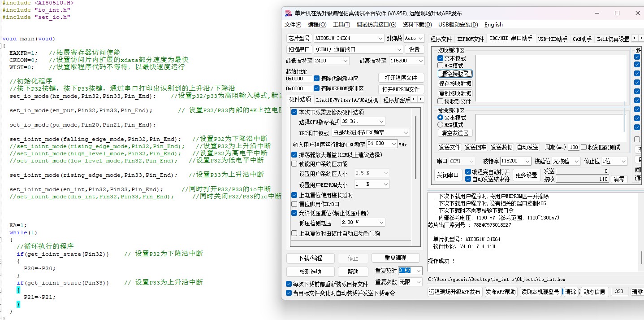The width and height of the screenshot is (644, 320).
Task: Toggle 文本模式 checkbox in receive buffer
Action: (x=440, y=58)
